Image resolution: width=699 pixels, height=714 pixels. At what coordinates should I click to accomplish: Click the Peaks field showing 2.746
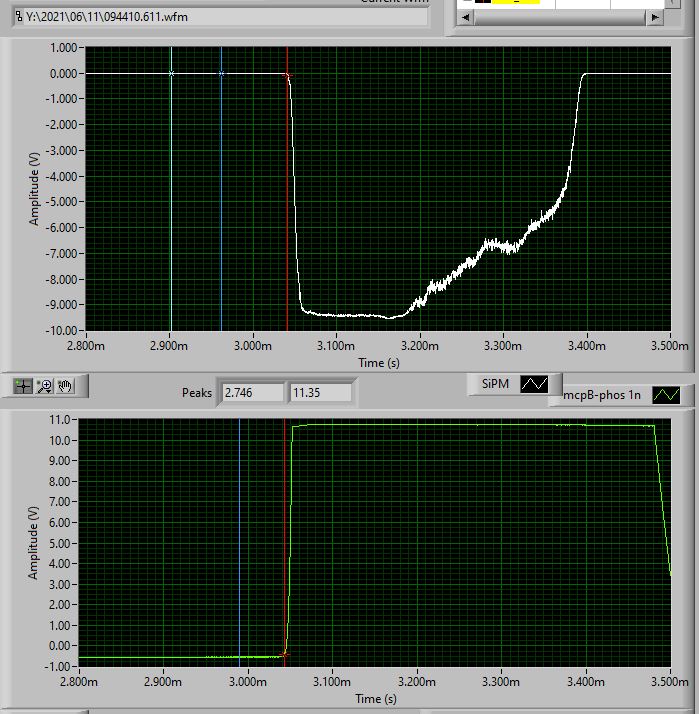[x=252, y=393]
